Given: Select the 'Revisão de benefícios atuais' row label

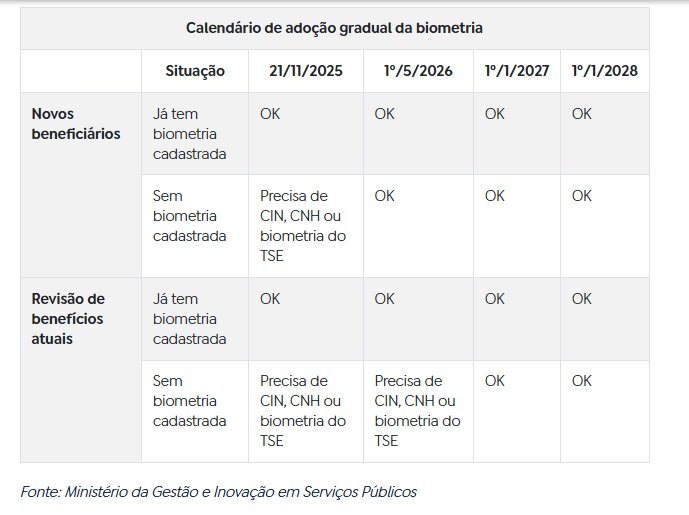Looking at the screenshot, I should [68, 318].
